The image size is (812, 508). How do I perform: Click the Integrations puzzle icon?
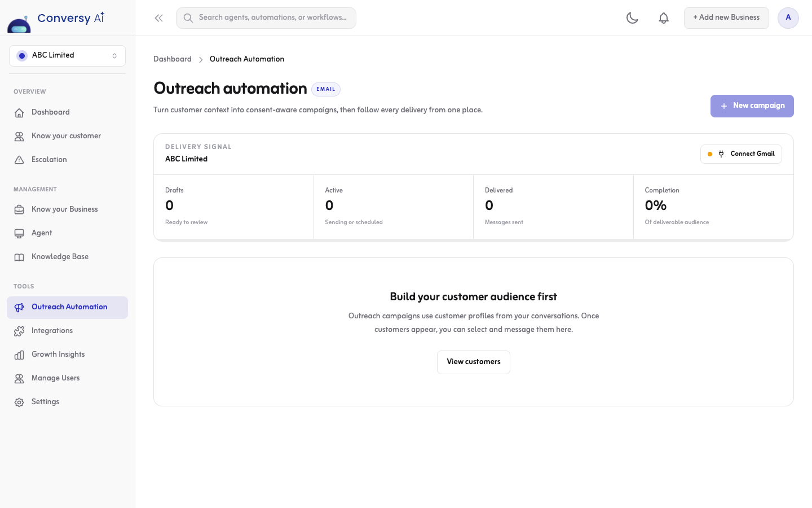pos(19,331)
